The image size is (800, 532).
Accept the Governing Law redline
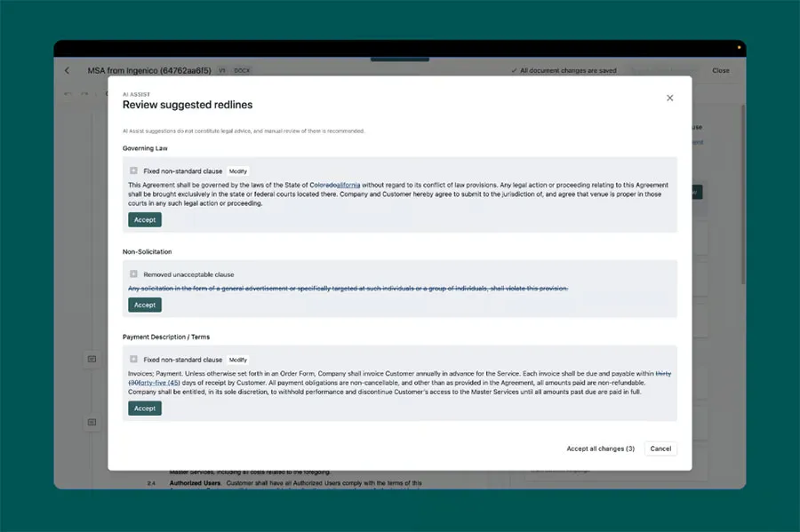[x=145, y=219]
